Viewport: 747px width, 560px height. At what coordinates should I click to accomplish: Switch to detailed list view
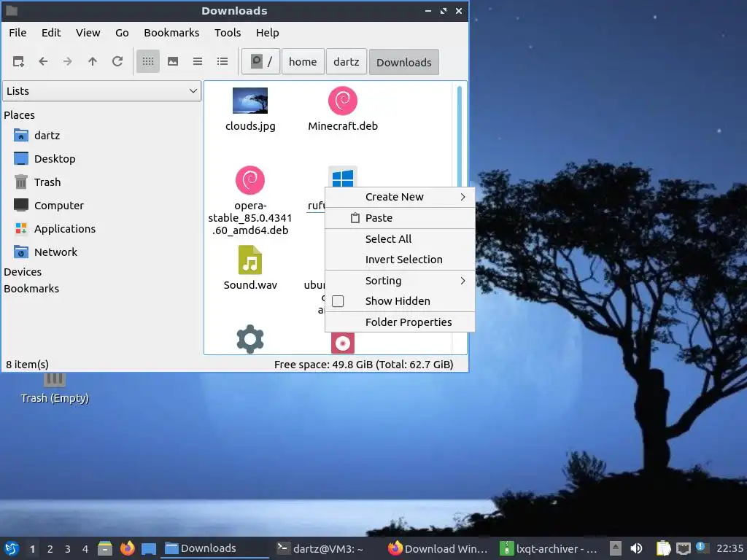[x=222, y=61]
